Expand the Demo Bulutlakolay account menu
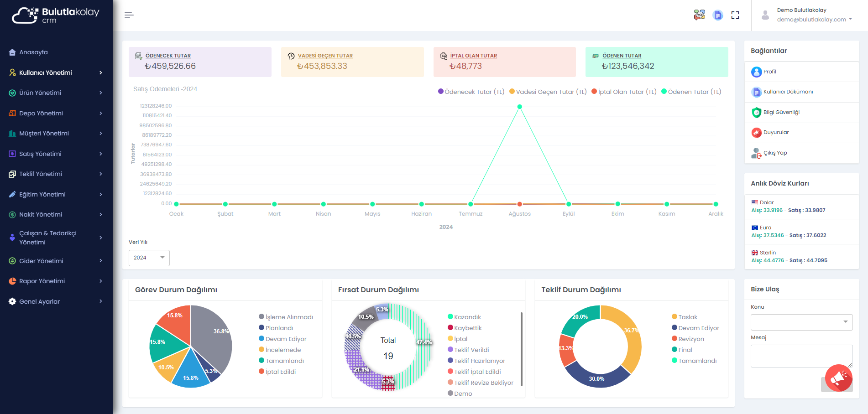This screenshot has height=414, width=868. point(814,15)
